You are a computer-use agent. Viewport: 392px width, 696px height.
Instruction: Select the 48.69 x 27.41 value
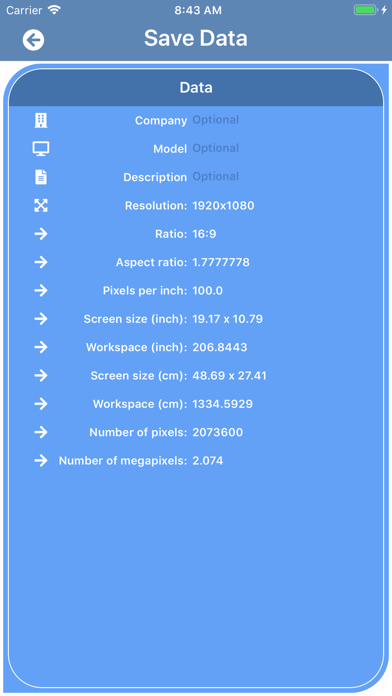click(x=230, y=376)
